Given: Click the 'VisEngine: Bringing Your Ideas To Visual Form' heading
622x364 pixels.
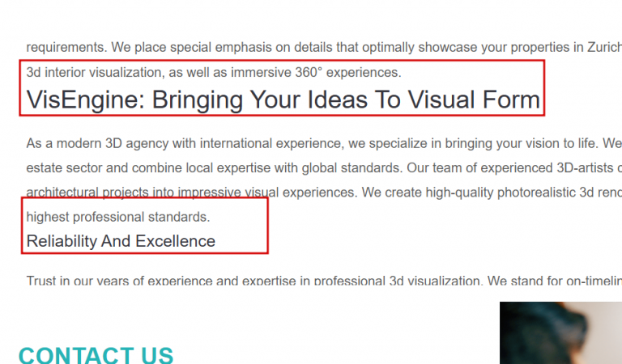Looking at the screenshot, I should click(x=283, y=99).
